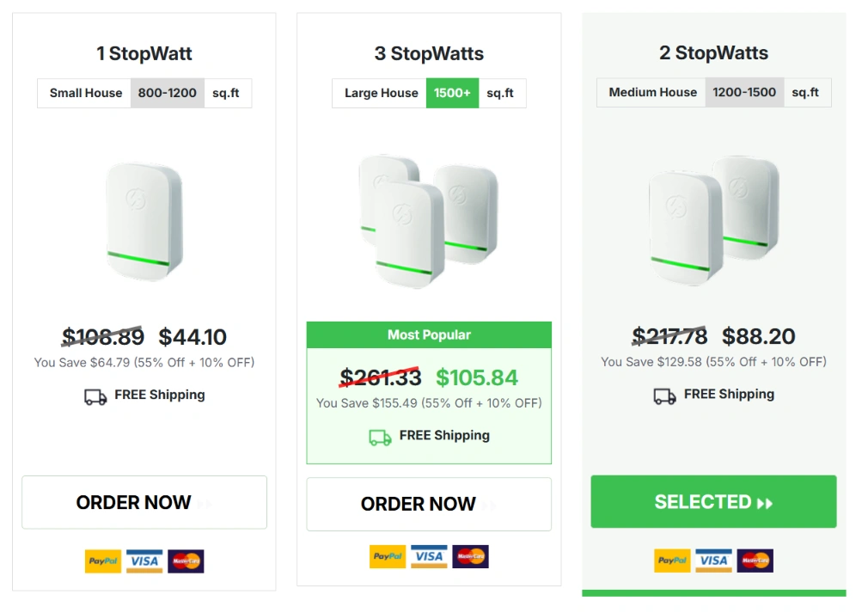Image resolution: width=868 pixels, height=613 pixels.
Task: Click MasterCard icon under 1 StopWatt
Action: 186,561
